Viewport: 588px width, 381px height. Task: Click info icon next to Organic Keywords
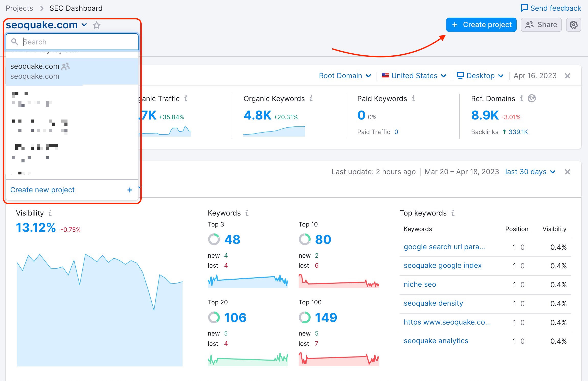(311, 98)
